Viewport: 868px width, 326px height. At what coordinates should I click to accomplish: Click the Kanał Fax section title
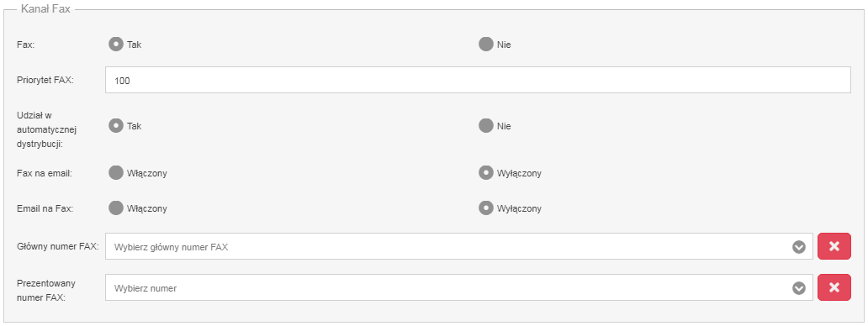pos(45,9)
